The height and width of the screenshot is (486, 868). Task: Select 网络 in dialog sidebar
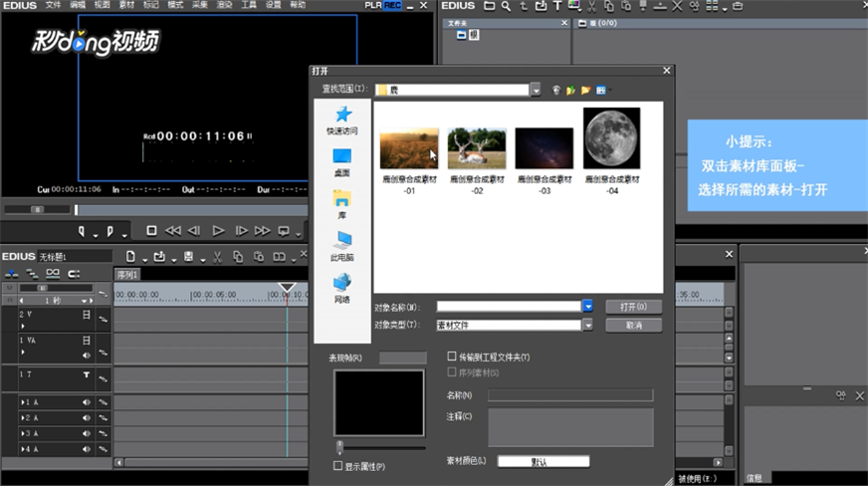click(342, 289)
